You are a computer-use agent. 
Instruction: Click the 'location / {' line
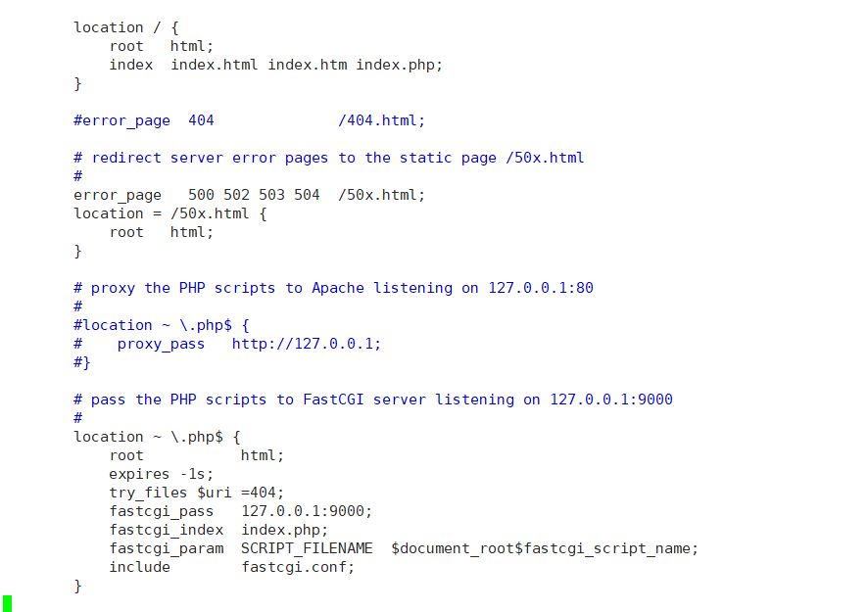(126, 27)
